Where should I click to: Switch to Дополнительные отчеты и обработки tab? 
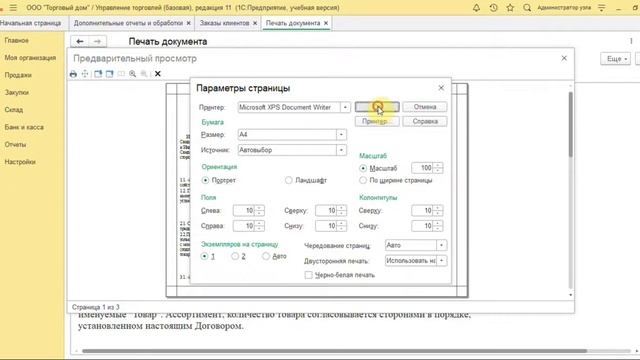[x=128, y=23]
